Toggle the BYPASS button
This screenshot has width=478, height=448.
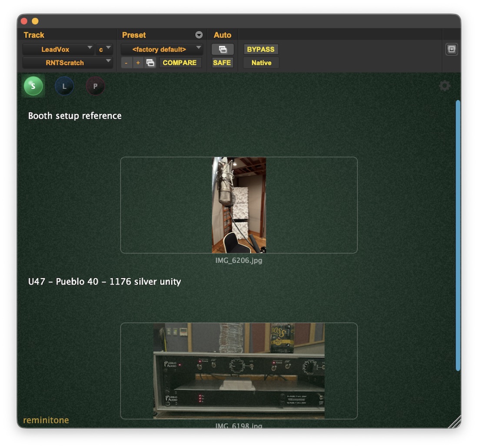click(261, 49)
